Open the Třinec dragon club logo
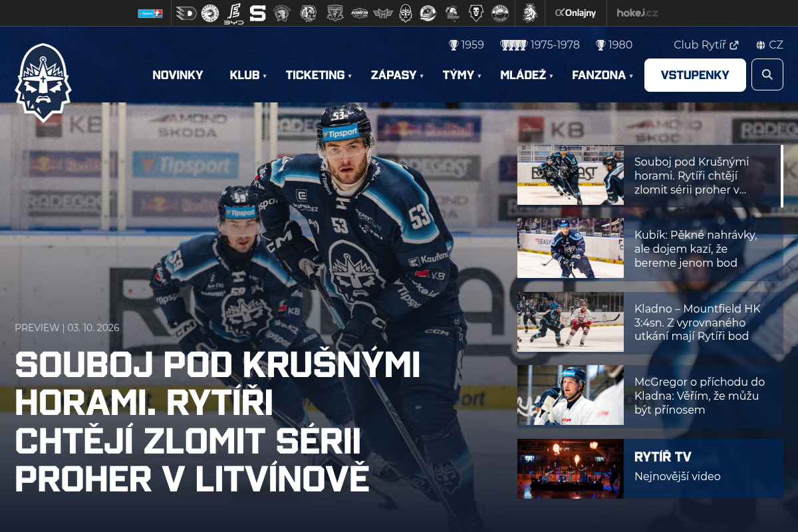Screen dimensions: 798x532 pos(210,13)
